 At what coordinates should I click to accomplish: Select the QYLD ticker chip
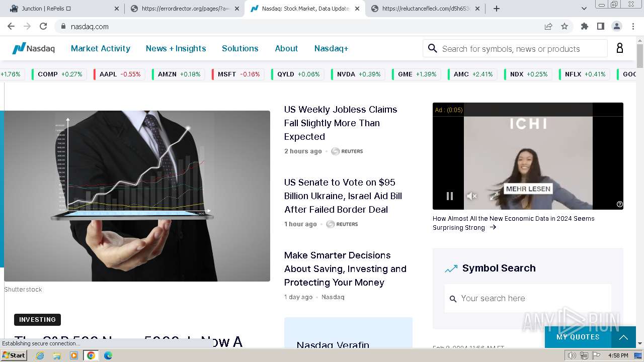298,74
